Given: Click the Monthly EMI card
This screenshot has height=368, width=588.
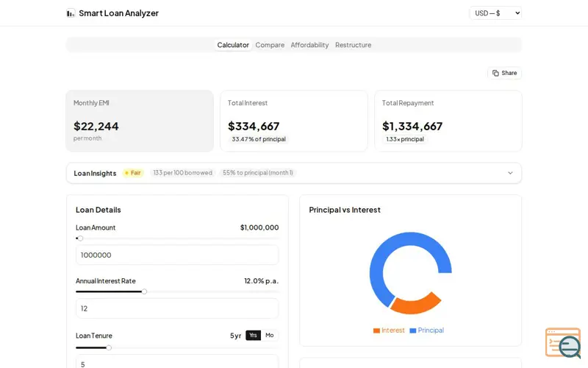Looking at the screenshot, I should (140, 121).
